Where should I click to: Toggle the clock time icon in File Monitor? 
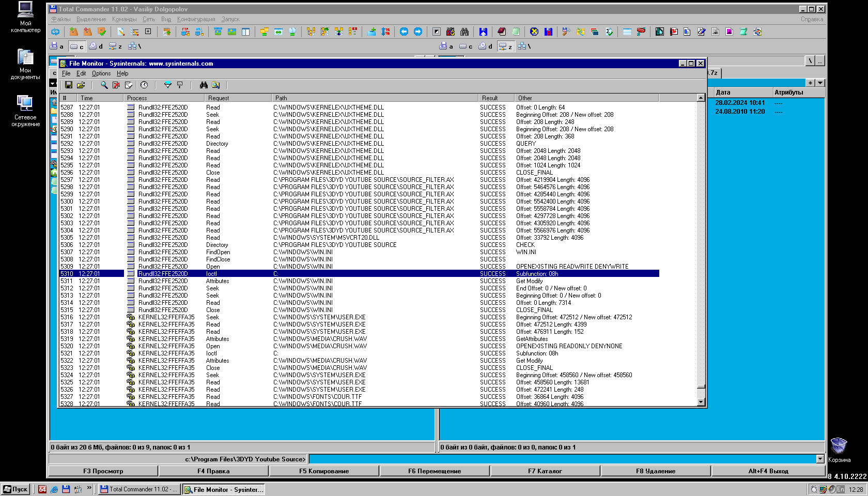coord(144,85)
